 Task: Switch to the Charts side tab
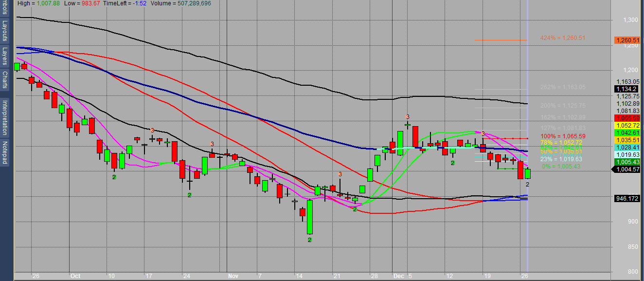(4, 79)
